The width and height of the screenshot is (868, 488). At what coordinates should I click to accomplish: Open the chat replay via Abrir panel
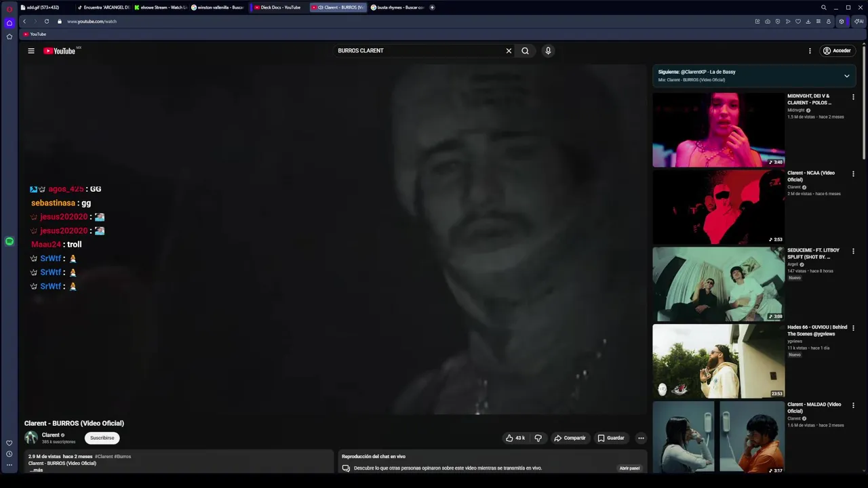[629, 468]
